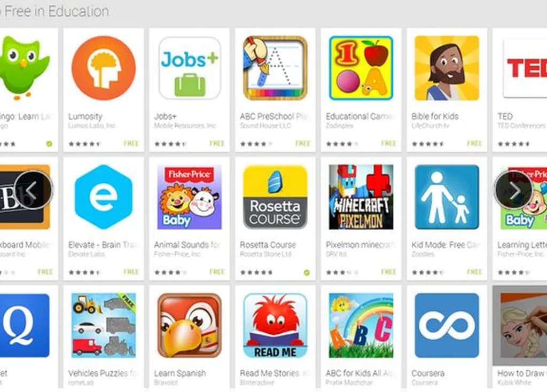Select the Pixelmon Minecraft icon
This screenshot has height=392, width=547.
(361, 197)
